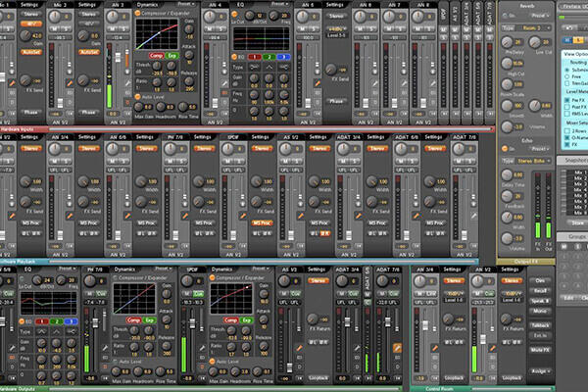Viewport: 588px width, 392px height.
Task: Toggle AutoSet on Mic 2 settings
Action: (89, 52)
